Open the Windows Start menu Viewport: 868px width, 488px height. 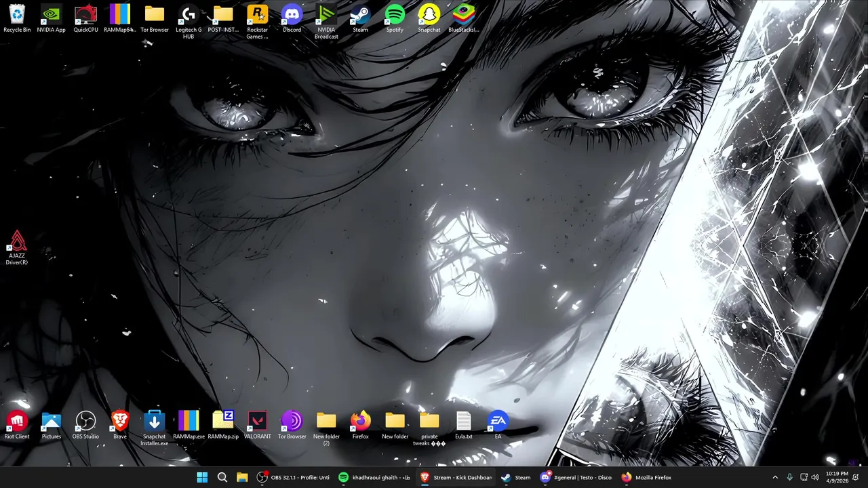(202, 477)
